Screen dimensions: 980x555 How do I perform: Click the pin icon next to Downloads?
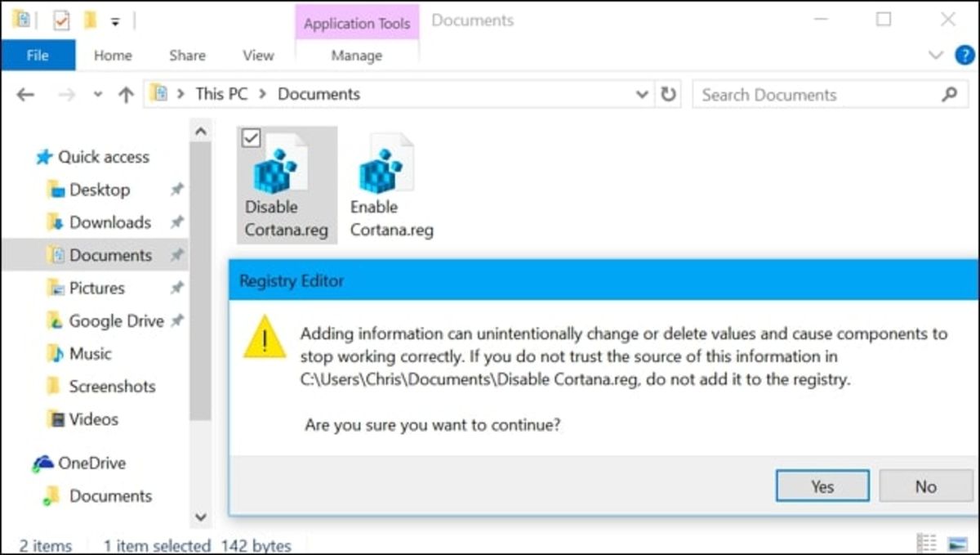176,222
